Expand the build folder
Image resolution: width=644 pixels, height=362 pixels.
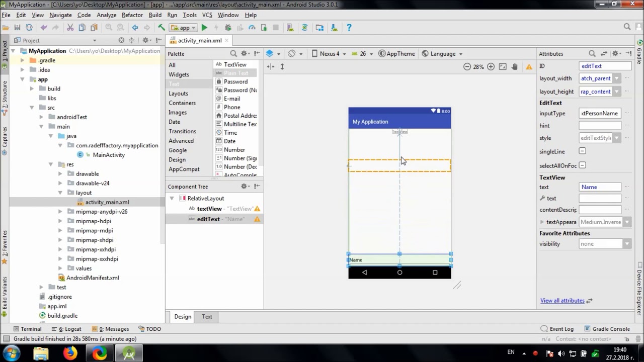tap(32, 88)
